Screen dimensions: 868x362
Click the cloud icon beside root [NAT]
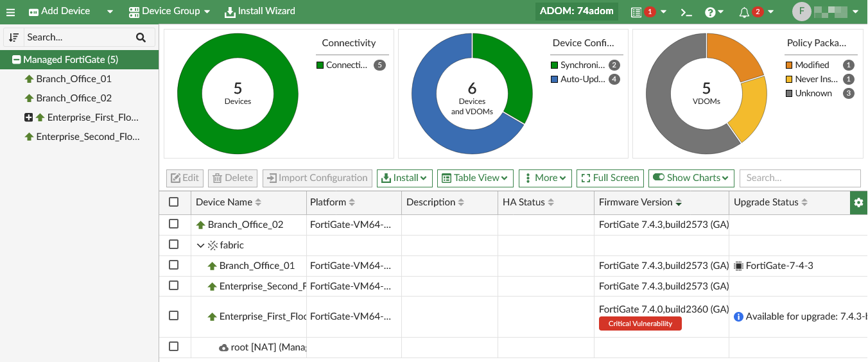pyautogui.click(x=223, y=347)
